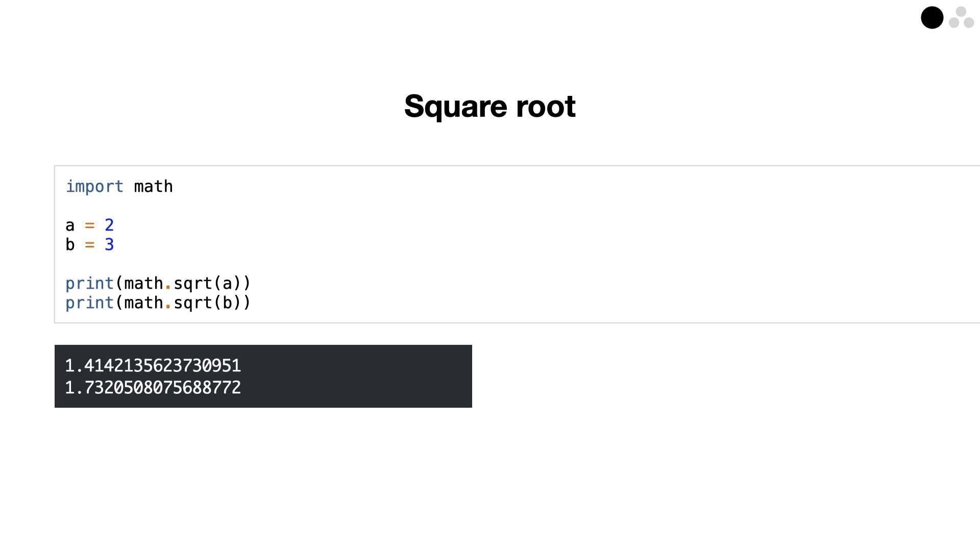Click the bottom-left gray dot in the cluster
980x551 pixels.
(x=954, y=23)
